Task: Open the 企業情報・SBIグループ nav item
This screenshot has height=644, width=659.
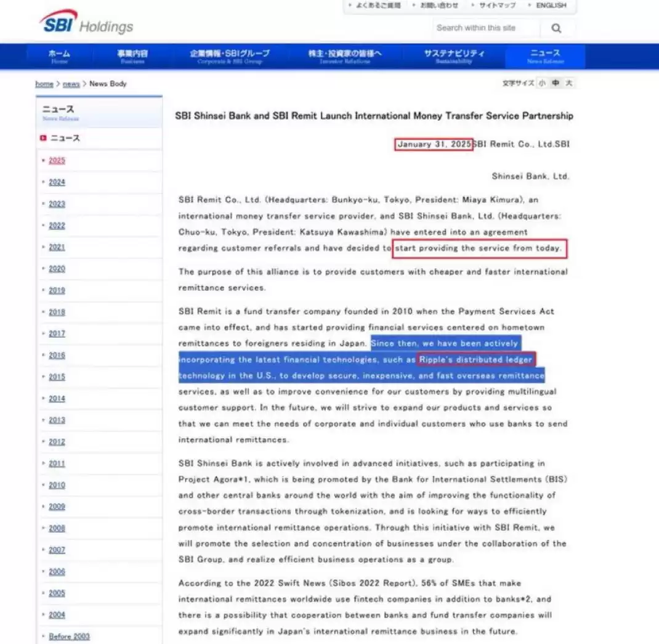Action: pyautogui.click(x=230, y=56)
